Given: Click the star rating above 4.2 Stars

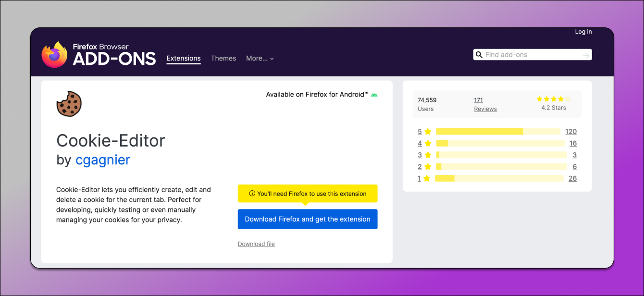Looking at the screenshot, I should pyautogui.click(x=554, y=99).
